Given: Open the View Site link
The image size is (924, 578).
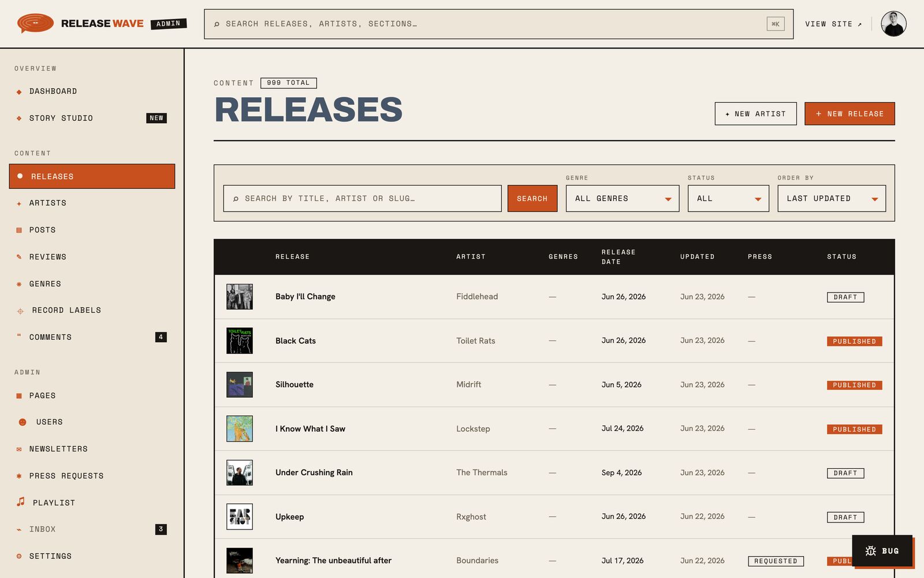Looking at the screenshot, I should coord(833,24).
